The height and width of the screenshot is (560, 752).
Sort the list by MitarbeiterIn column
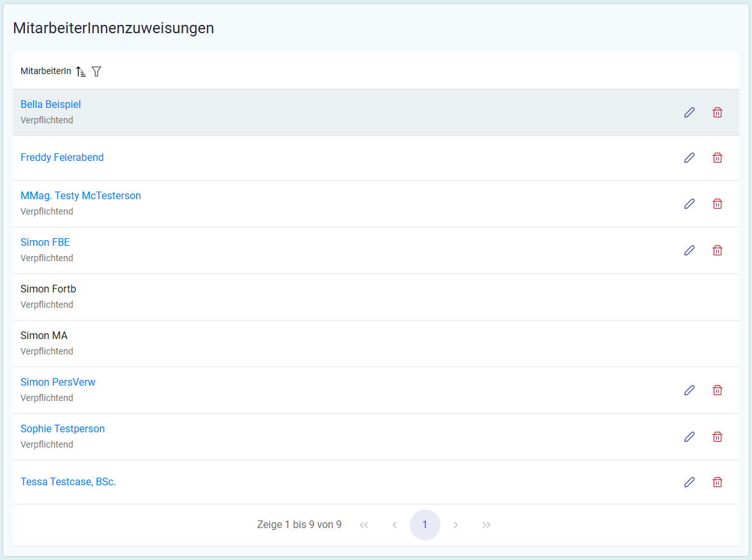pos(80,72)
